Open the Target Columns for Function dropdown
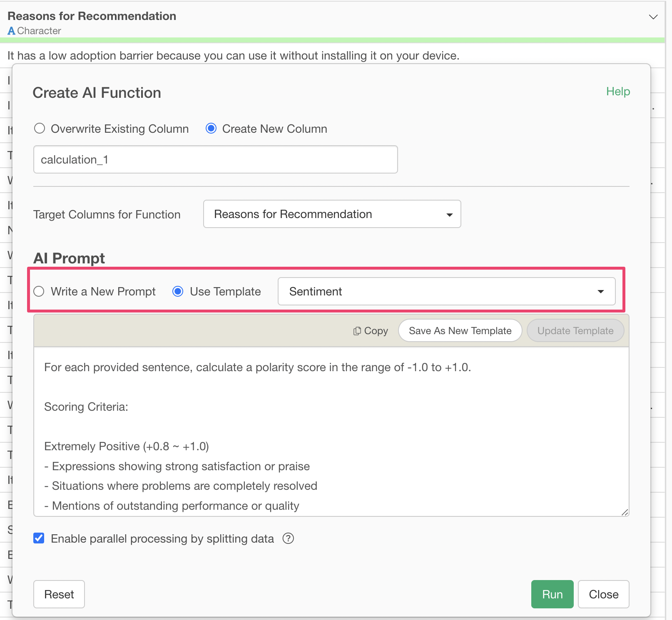The width and height of the screenshot is (672, 620). [332, 214]
